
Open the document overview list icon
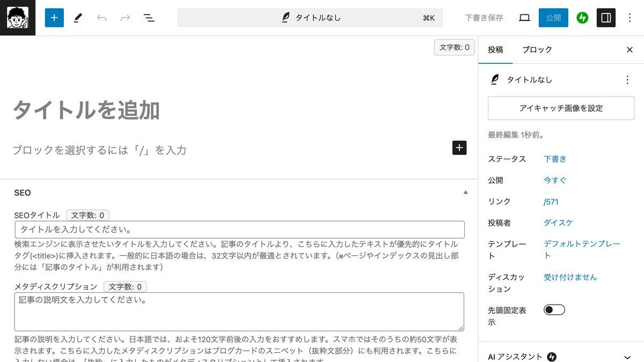(x=149, y=18)
